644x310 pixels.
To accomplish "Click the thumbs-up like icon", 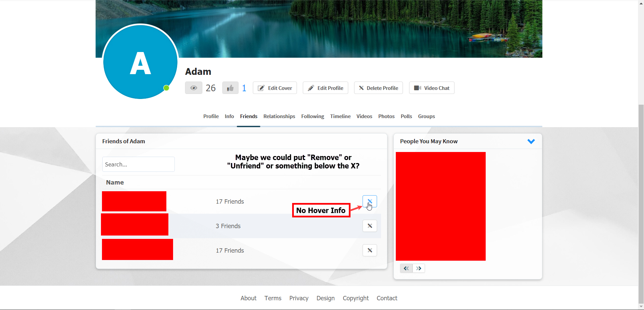I will (x=230, y=88).
